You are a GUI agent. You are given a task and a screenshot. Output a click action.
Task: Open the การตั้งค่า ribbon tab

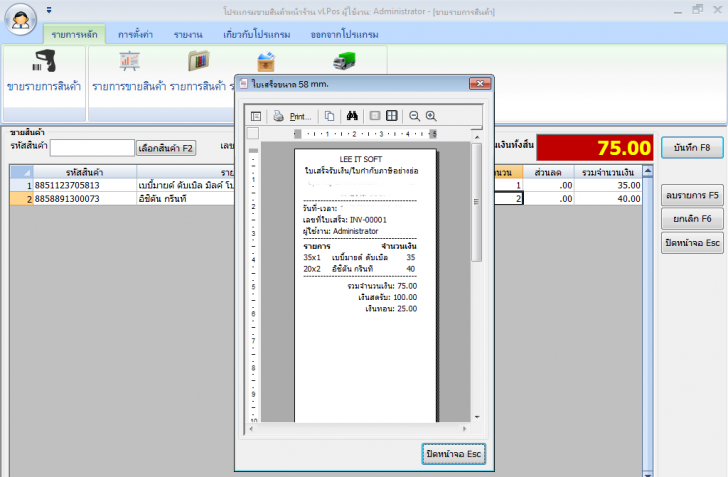pos(135,34)
